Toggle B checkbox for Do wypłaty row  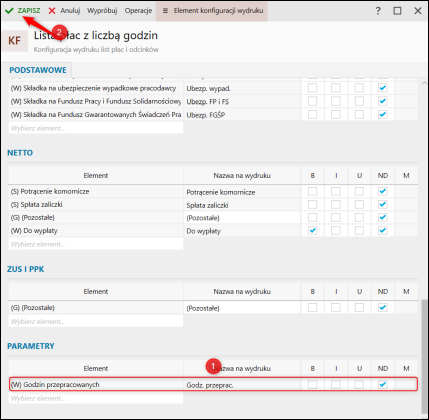(312, 231)
